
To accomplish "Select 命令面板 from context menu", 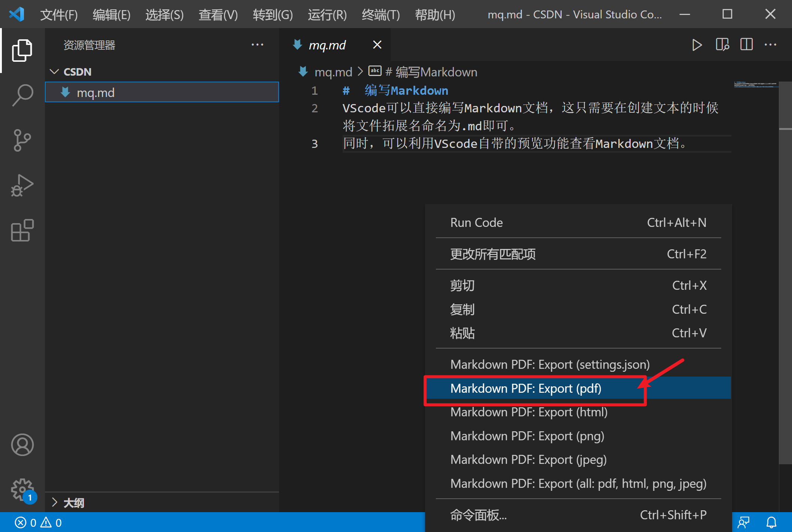I will point(478,515).
